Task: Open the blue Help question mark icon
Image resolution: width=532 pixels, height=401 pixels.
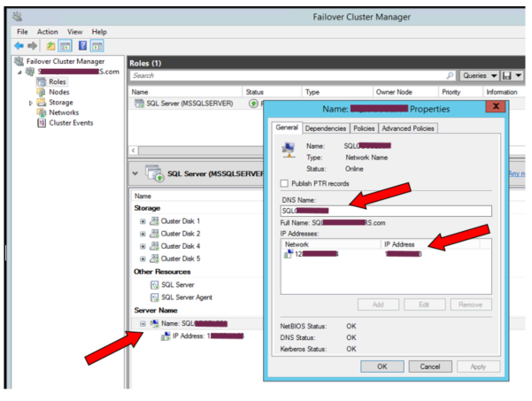Action: point(82,45)
